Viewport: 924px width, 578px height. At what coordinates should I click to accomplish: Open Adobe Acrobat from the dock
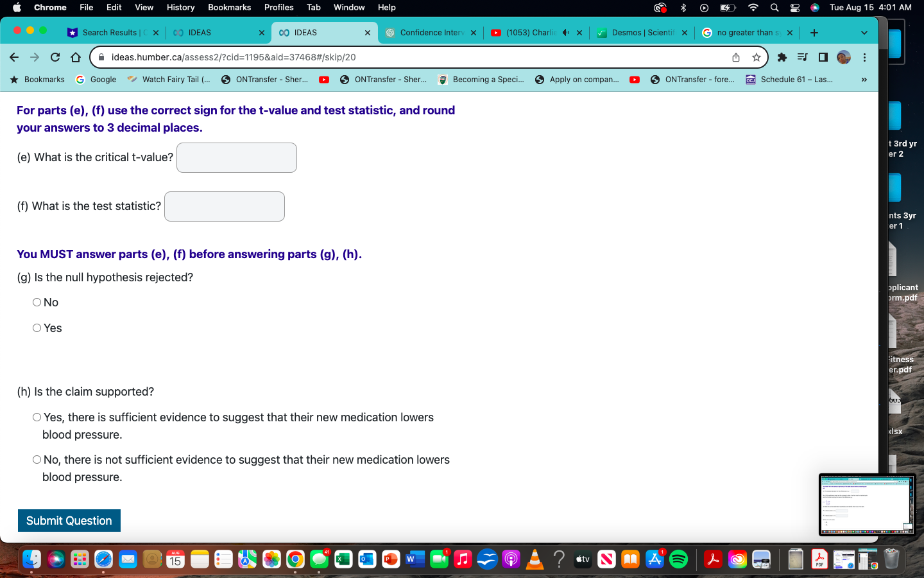click(713, 559)
